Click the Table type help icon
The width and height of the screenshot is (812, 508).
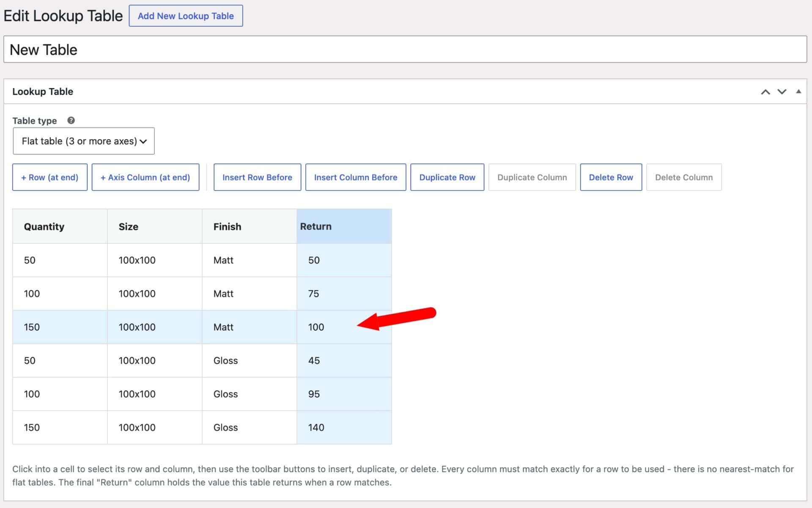[x=71, y=120]
